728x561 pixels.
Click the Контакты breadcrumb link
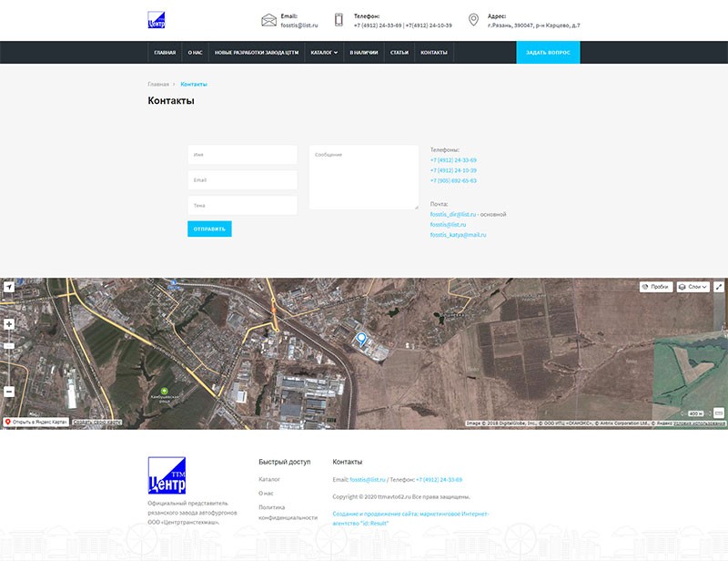[194, 84]
